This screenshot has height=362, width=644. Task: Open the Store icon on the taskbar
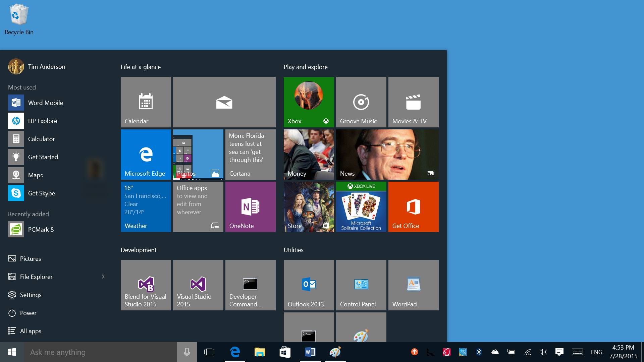[x=285, y=352]
